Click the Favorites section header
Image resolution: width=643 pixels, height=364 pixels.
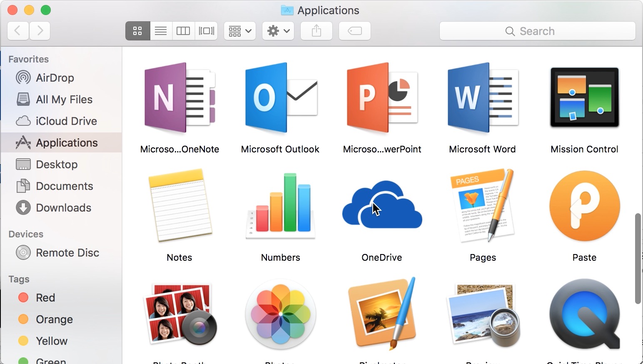pyautogui.click(x=29, y=59)
